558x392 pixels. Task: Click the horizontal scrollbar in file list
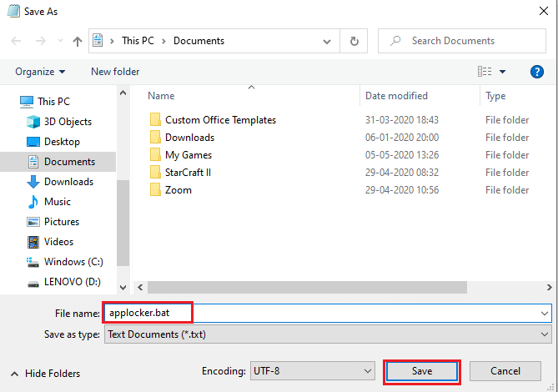tap(307, 288)
